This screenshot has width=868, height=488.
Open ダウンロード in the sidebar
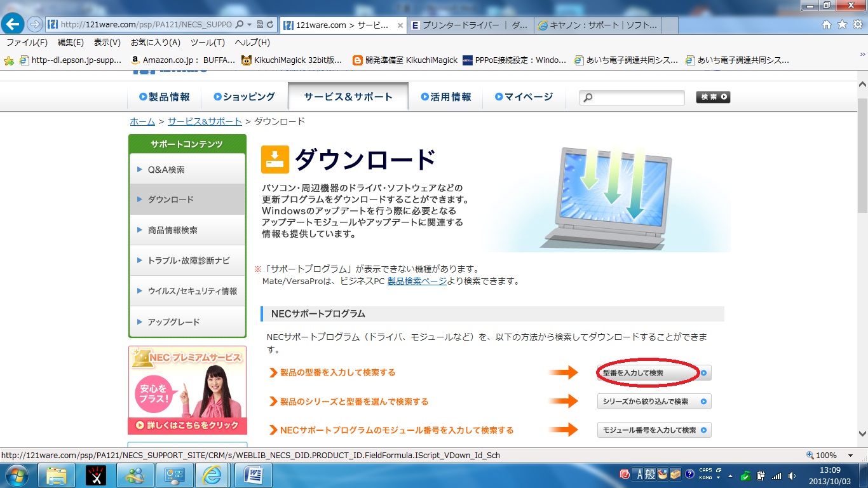click(187, 200)
